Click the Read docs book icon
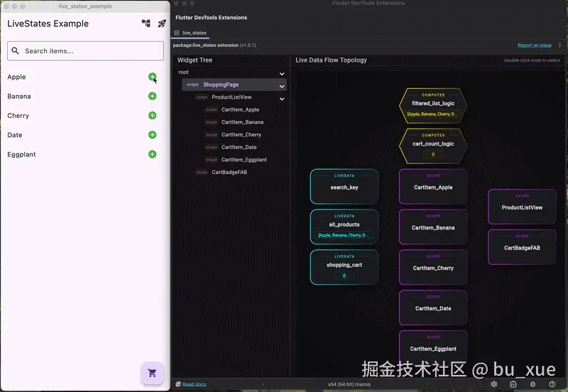Viewport: 568px width, 392px height. [178, 384]
